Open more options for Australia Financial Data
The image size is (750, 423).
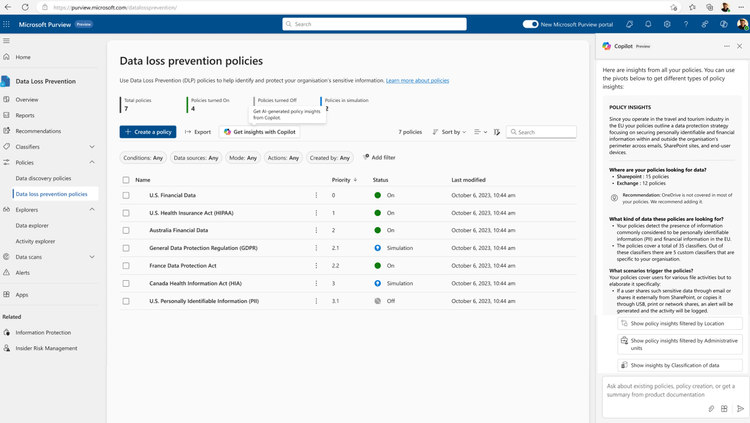pos(316,230)
